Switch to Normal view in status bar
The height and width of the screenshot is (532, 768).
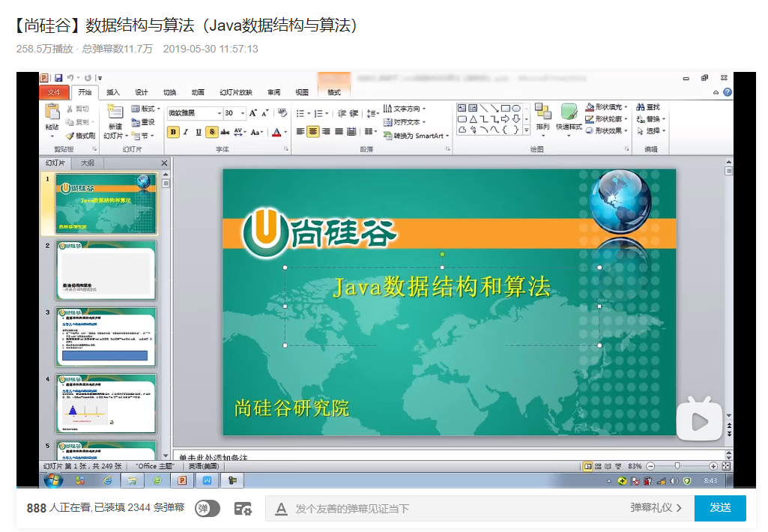(x=587, y=466)
